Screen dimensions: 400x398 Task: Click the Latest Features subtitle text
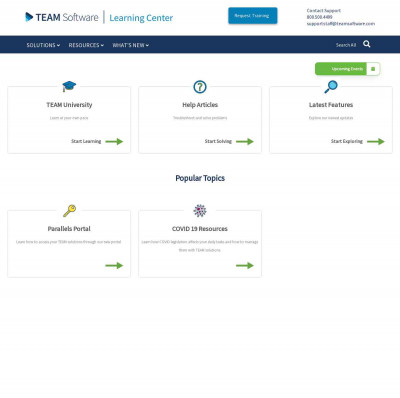pos(331,118)
